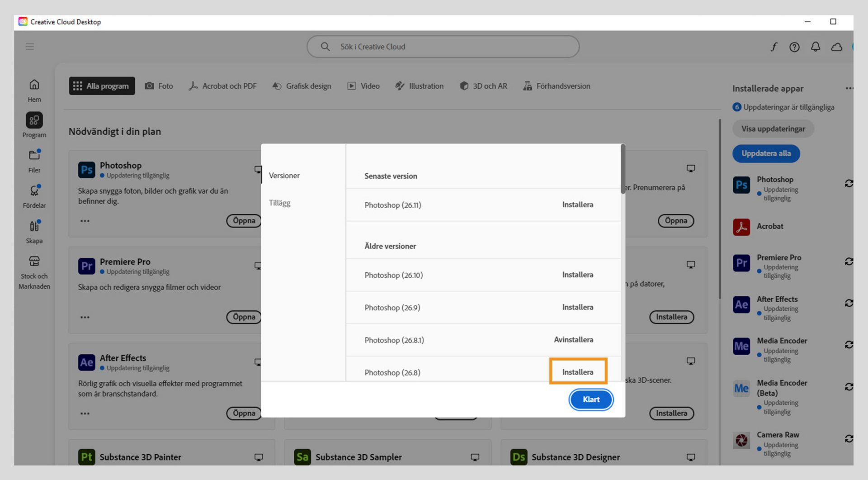This screenshot has height=480, width=868.
Task: Open Fördelar benefits icon in sidebar
Action: point(34,190)
